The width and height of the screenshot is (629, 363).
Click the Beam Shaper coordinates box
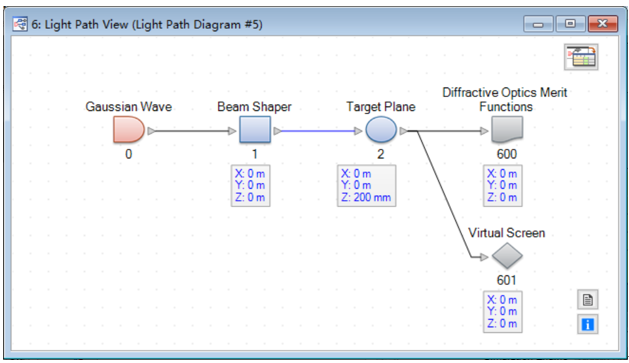250,186
